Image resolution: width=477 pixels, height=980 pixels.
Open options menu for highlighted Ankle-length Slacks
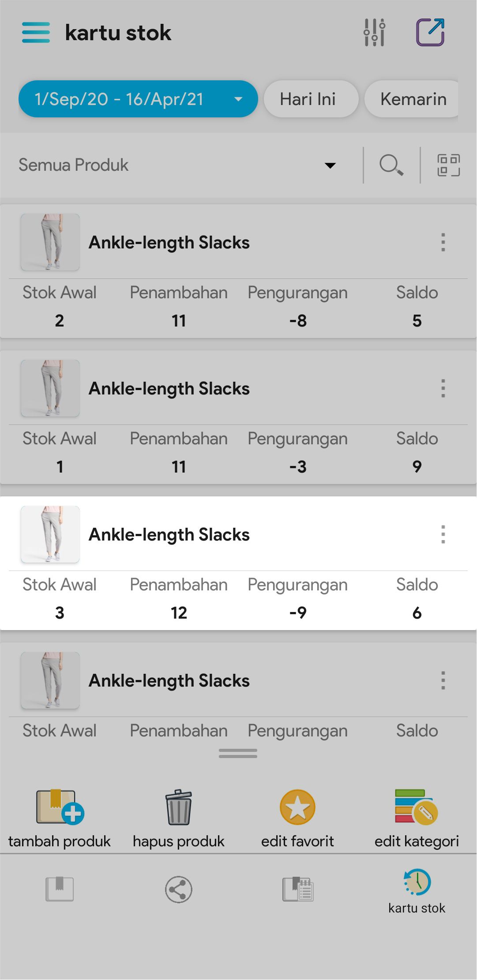(x=443, y=534)
